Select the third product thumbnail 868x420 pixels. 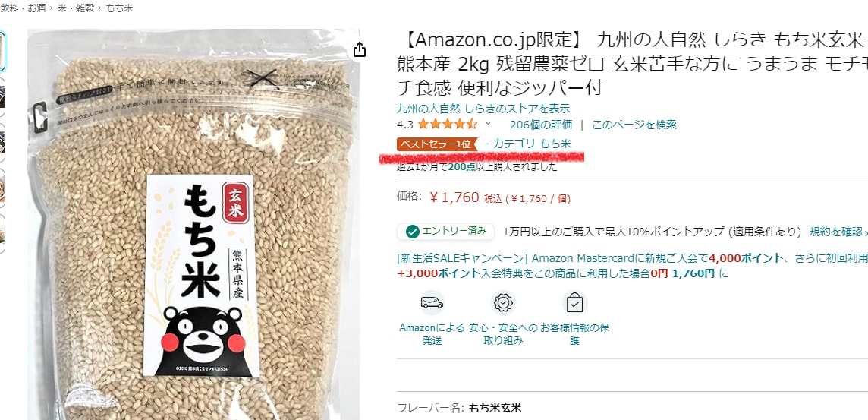click(x=2, y=142)
